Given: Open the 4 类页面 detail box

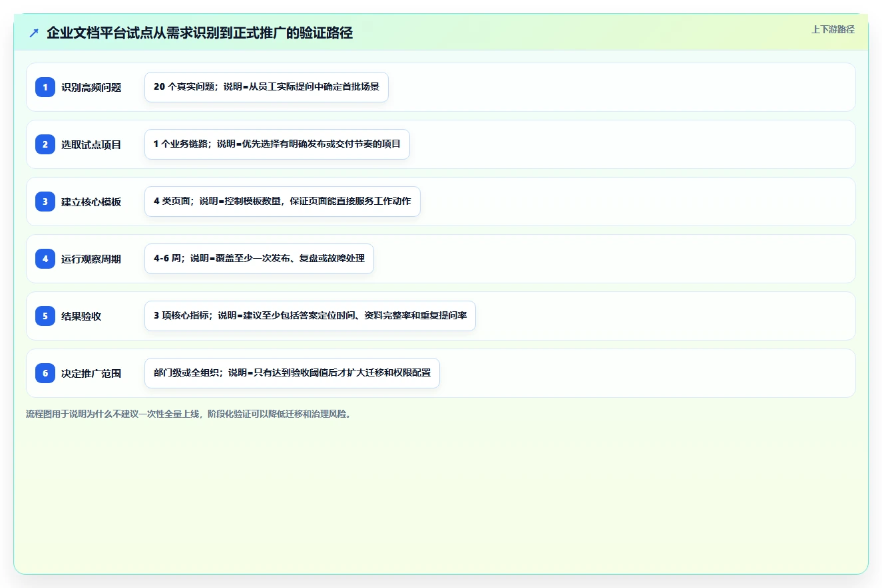Looking at the screenshot, I should [x=282, y=202].
